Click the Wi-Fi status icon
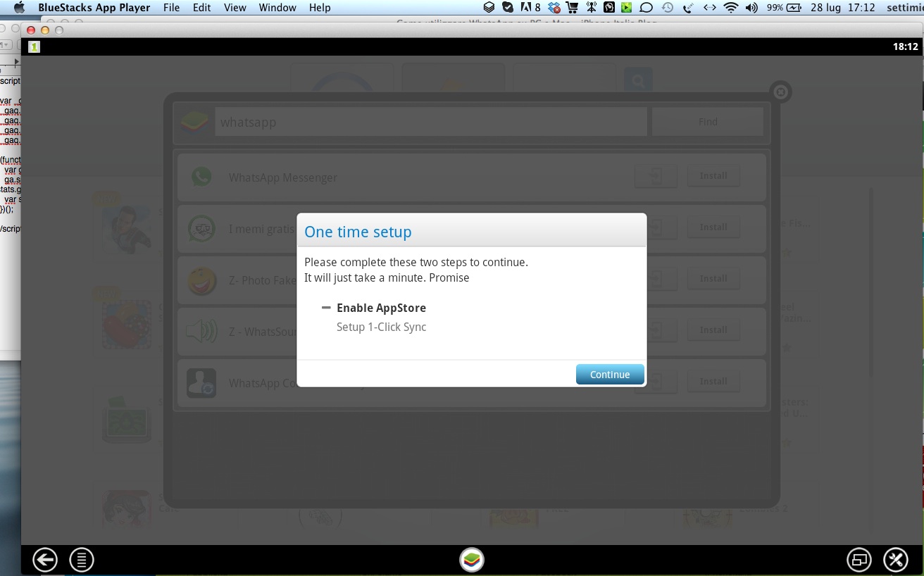924x576 pixels. coord(731,8)
